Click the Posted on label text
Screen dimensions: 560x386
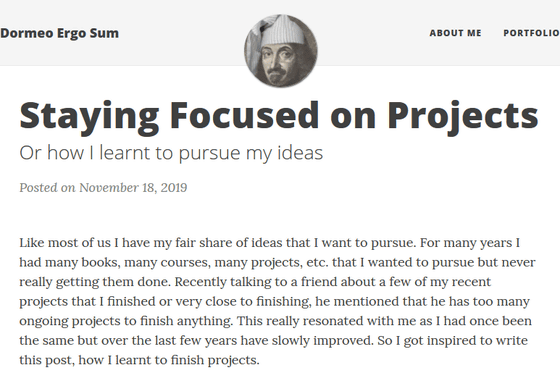click(x=47, y=187)
